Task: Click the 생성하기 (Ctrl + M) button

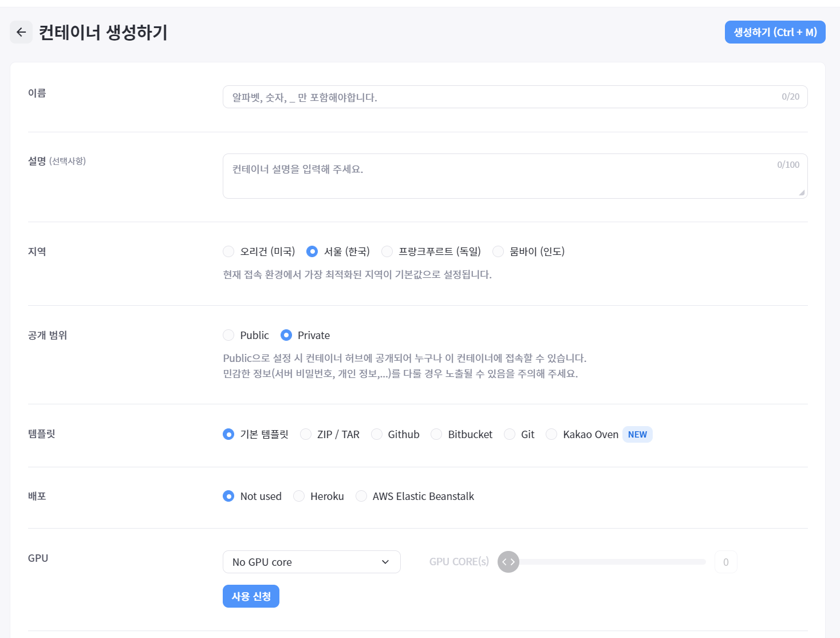Action: click(775, 32)
